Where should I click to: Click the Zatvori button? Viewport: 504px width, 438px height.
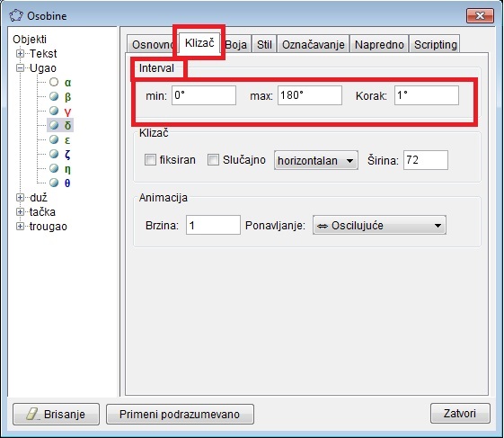coord(460,413)
